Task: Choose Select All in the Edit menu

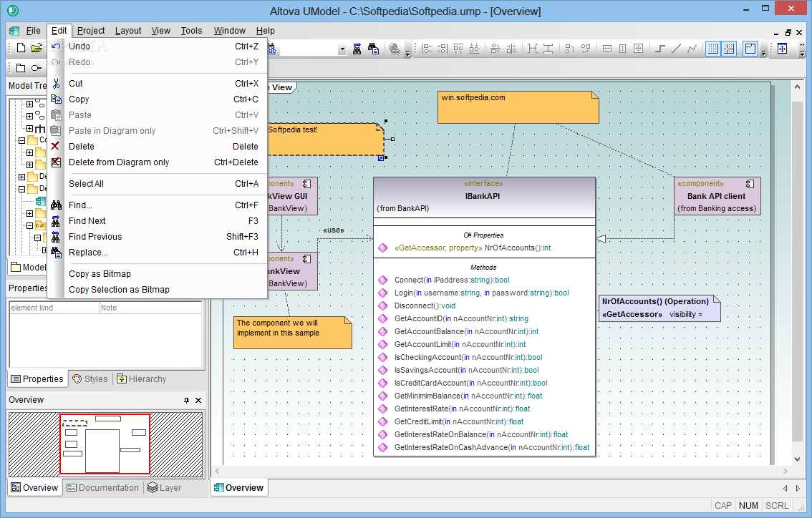Action: click(157, 184)
